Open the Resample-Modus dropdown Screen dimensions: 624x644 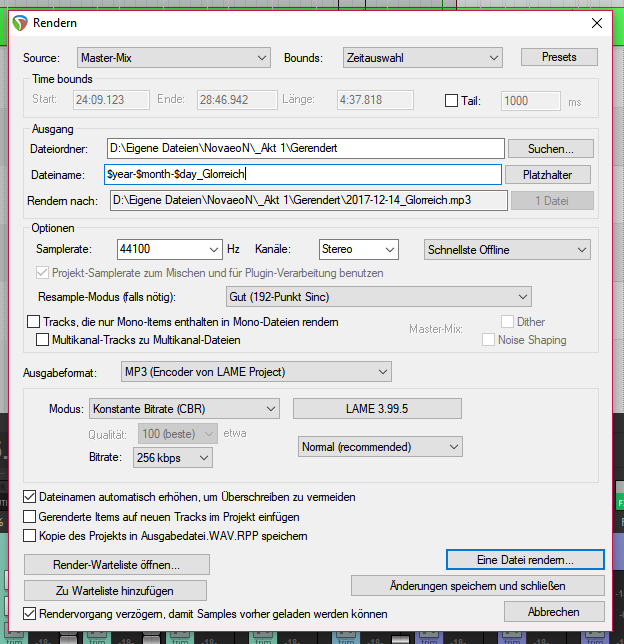point(379,297)
